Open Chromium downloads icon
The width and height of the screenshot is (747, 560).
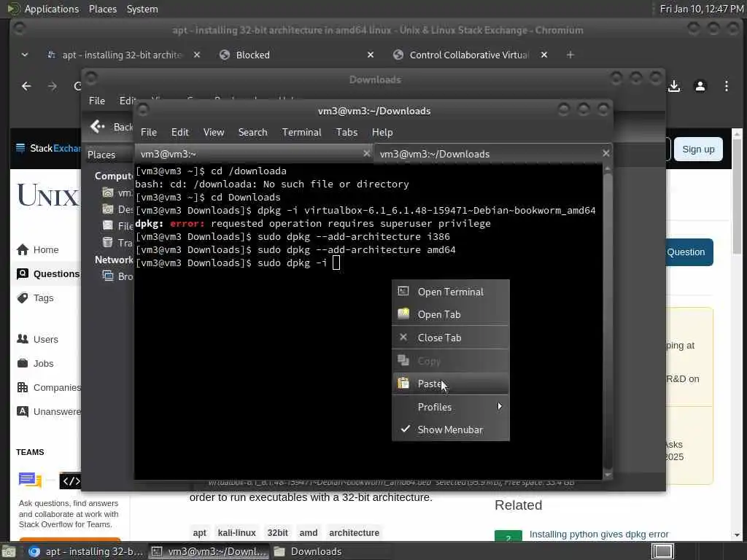coord(673,86)
